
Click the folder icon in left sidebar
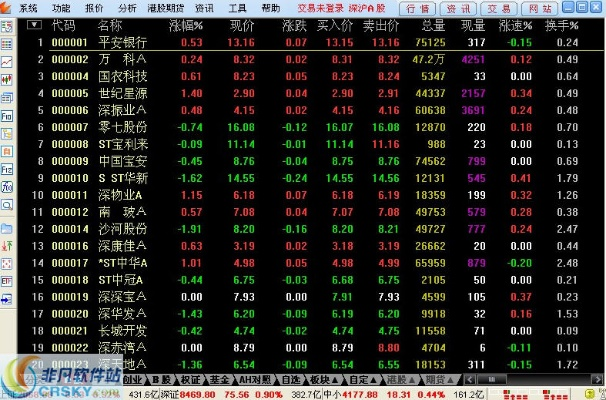pyautogui.click(x=7, y=231)
